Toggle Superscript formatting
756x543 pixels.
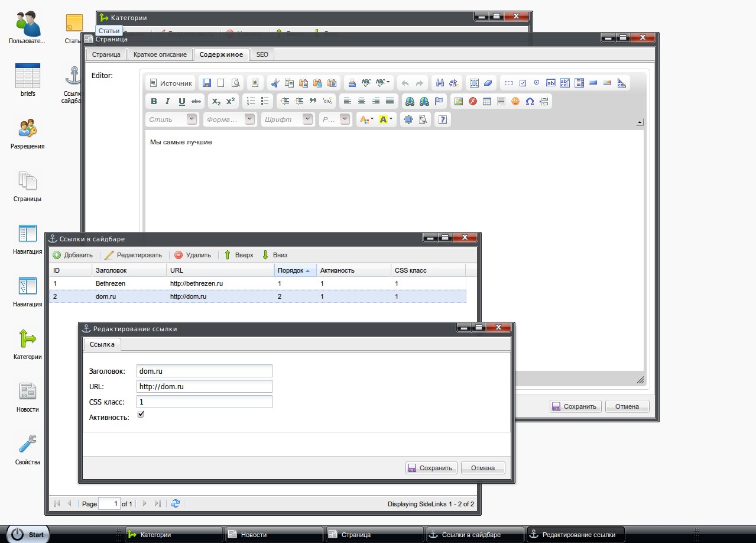pos(231,101)
